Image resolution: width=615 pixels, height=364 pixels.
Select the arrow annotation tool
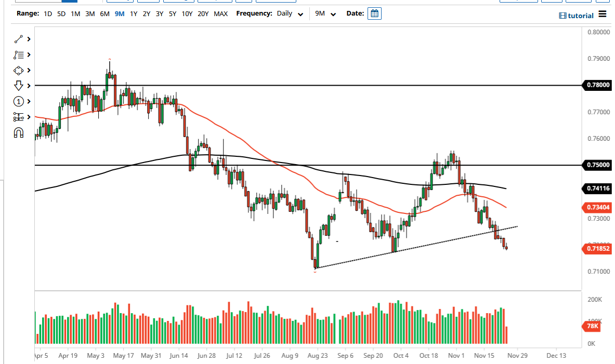pos(19,86)
